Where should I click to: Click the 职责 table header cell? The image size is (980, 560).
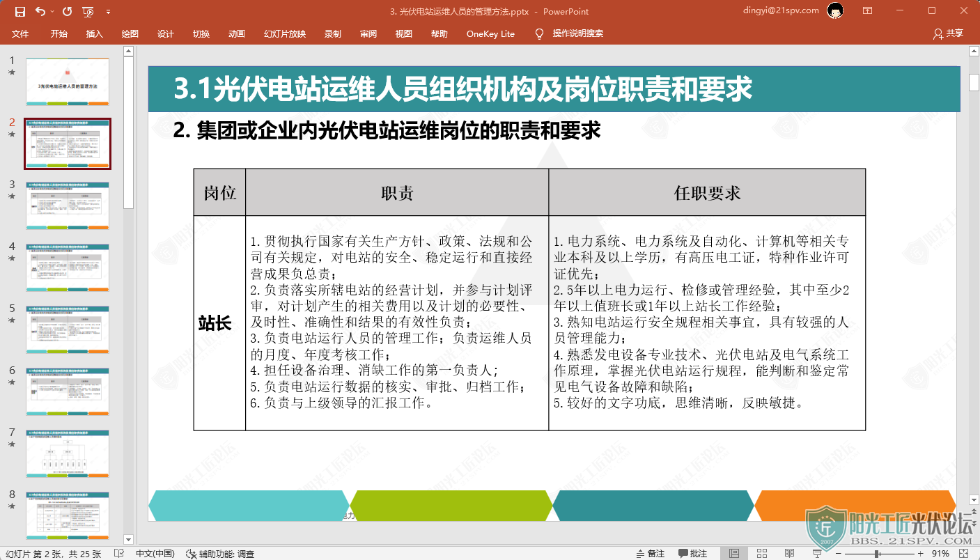coord(397,192)
